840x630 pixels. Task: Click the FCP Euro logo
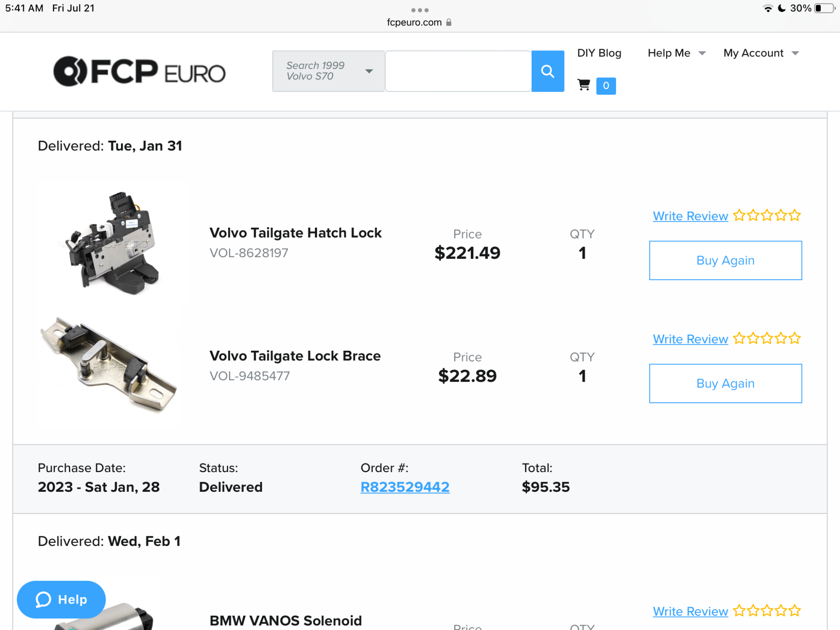point(139,71)
